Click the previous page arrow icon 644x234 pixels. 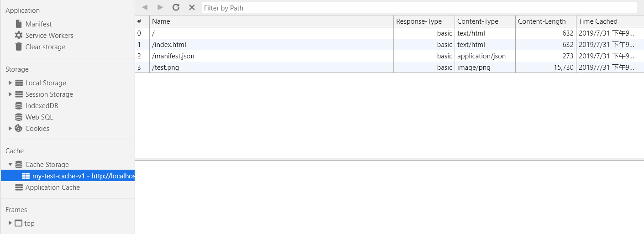coord(145,7)
